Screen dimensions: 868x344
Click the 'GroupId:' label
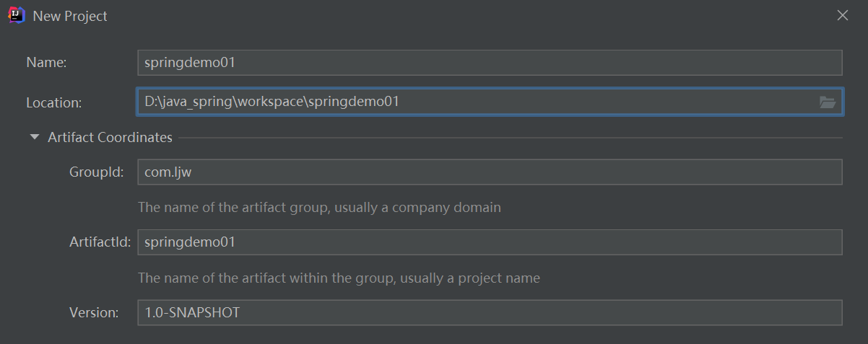click(97, 172)
